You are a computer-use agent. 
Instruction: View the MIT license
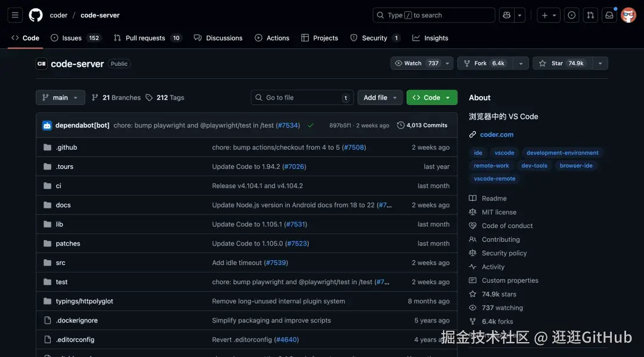pos(493,212)
